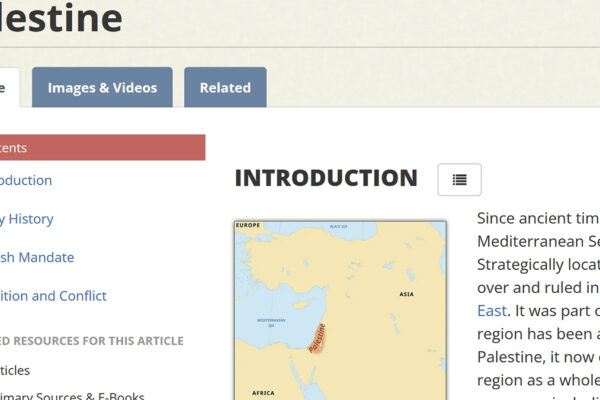Click the Asia label on the map
Viewport: 600px width, 400px height.
point(406,294)
